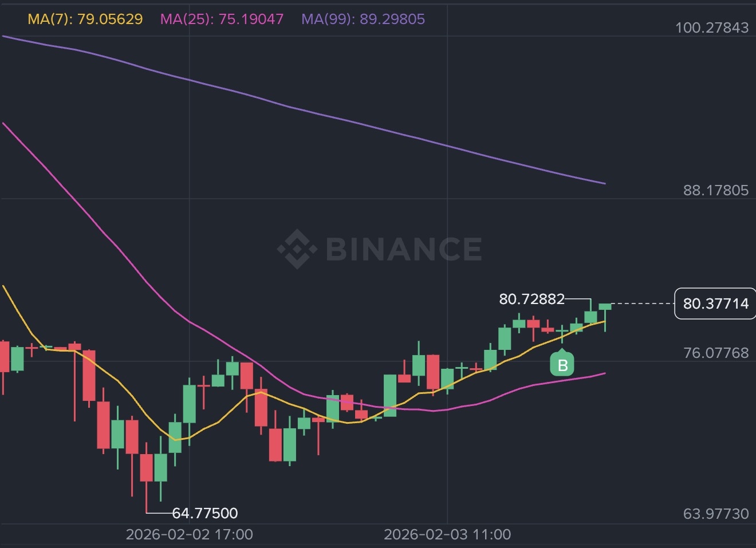Click the right end of pink MA(25) line
Viewport: 756px width, 548px height.
click(x=603, y=373)
